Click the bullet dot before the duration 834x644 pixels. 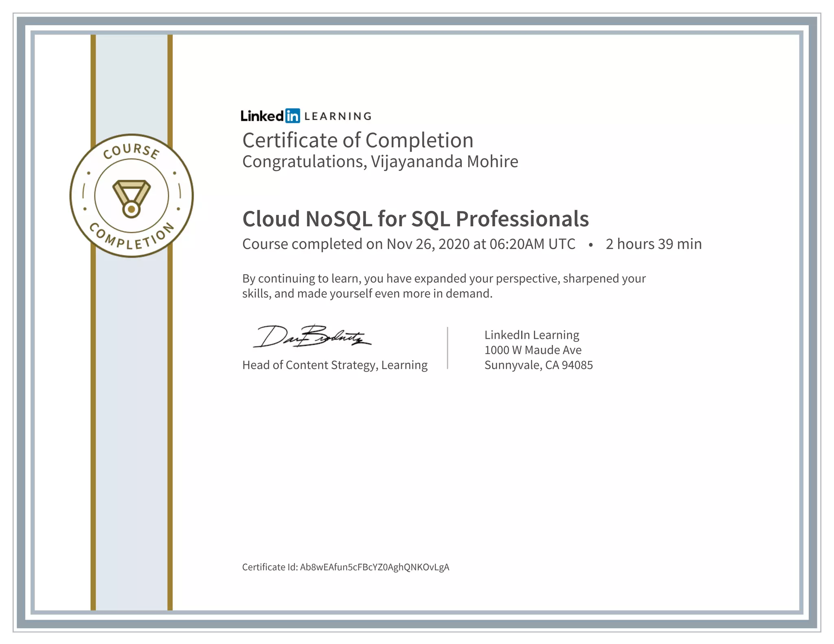tap(590, 245)
